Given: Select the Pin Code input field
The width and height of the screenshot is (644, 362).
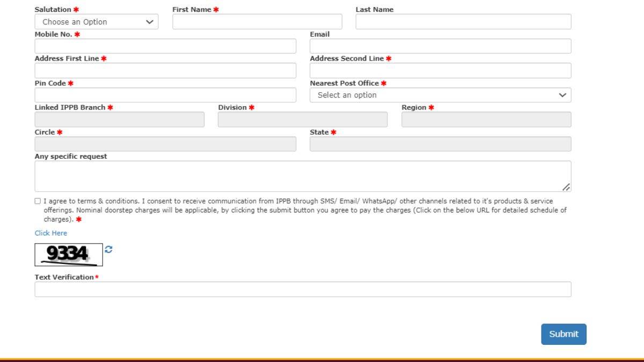Looking at the screenshot, I should (x=165, y=95).
